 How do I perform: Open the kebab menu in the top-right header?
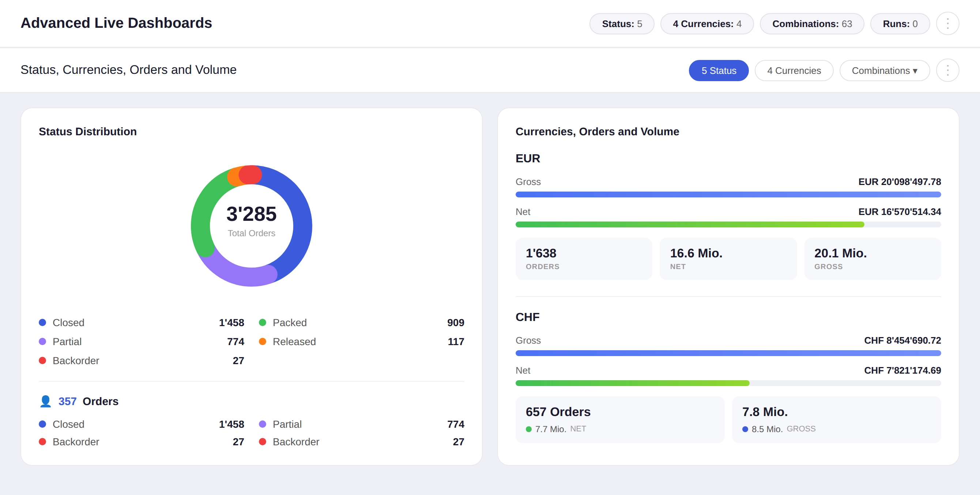point(948,23)
